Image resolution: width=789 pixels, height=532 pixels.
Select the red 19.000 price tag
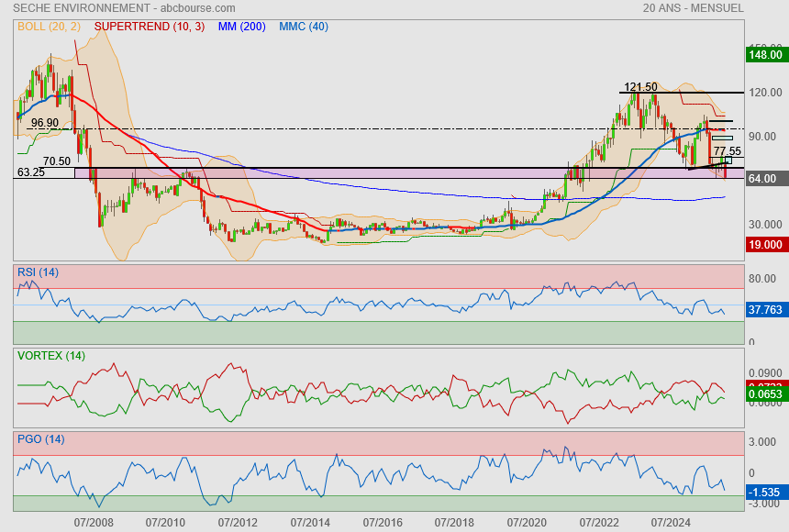pyautogui.click(x=764, y=245)
